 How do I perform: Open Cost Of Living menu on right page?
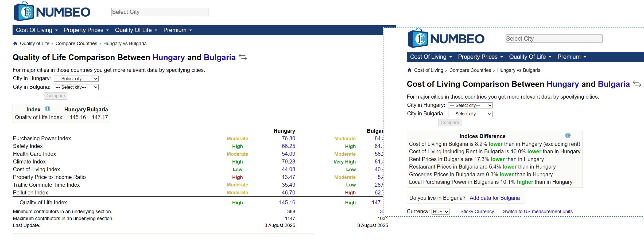[x=431, y=57]
